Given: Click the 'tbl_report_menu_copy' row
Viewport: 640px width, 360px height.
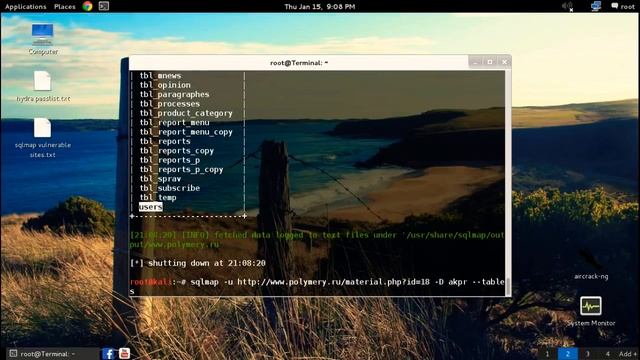Looking at the screenshot, I should (x=186, y=132).
